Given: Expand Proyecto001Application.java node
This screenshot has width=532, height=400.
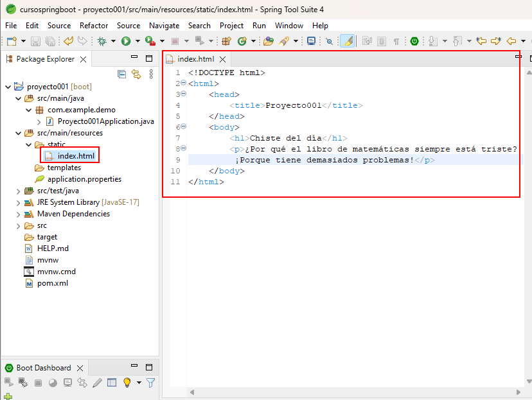Looking at the screenshot, I should coord(39,122).
